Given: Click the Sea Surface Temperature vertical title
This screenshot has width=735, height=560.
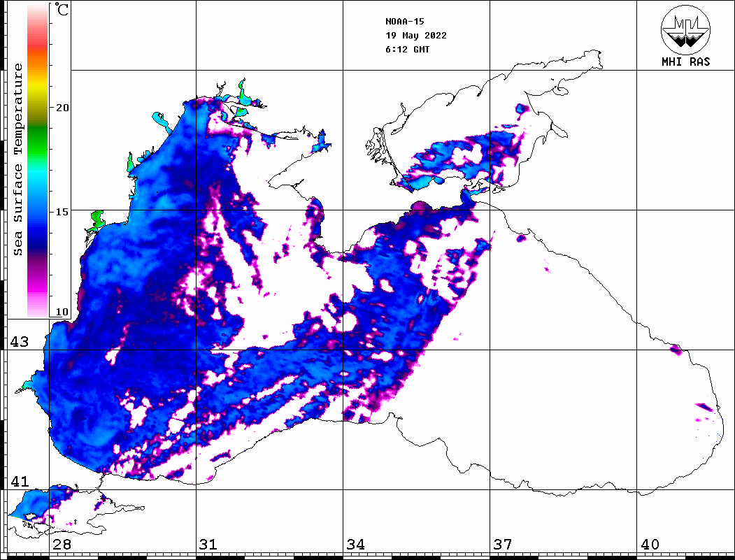Looking at the screenshot, I should (17, 159).
